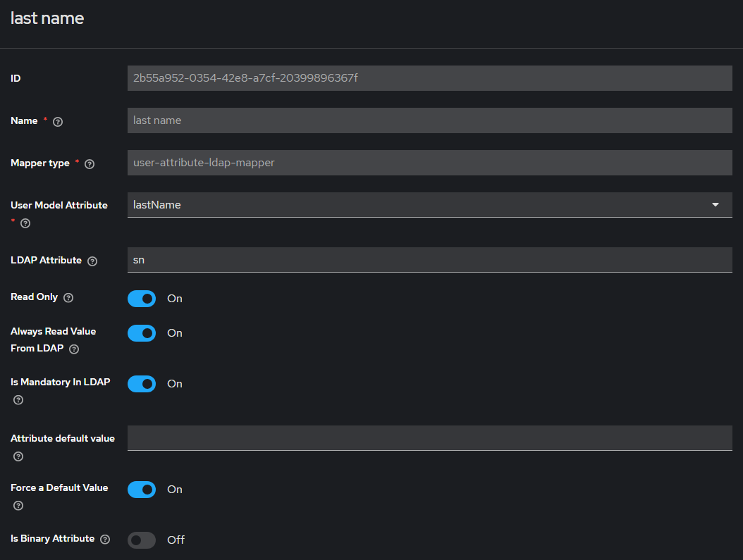Click the help icon next to Name
Image resolution: width=743 pixels, height=560 pixels.
(58, 121)
